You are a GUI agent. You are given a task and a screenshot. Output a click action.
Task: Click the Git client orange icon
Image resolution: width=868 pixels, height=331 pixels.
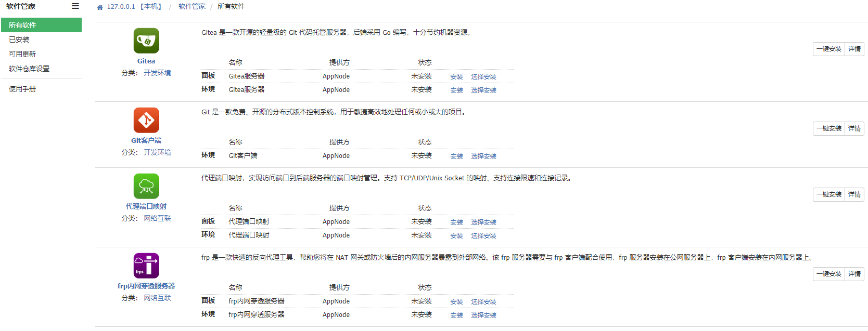[146, 121]
